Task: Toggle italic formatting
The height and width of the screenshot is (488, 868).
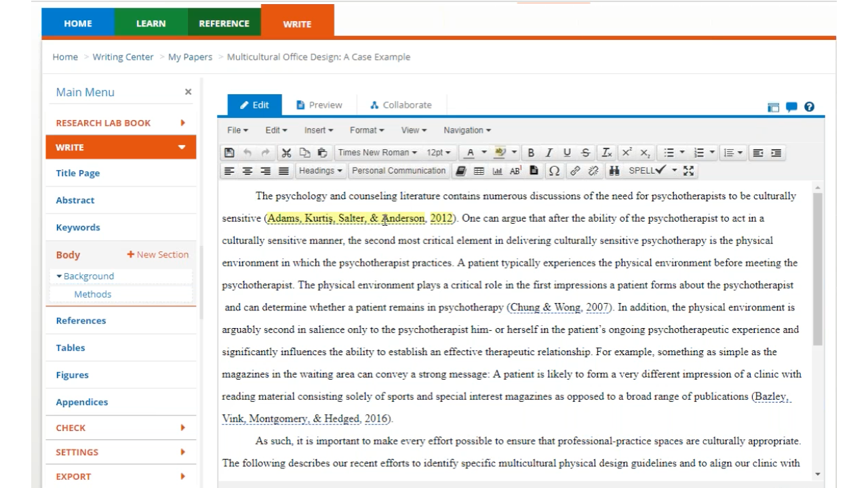Action: [549, 153]
